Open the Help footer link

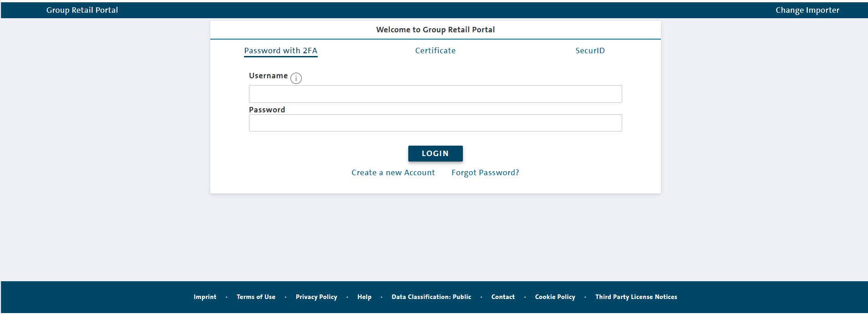(x=364, y=297)
